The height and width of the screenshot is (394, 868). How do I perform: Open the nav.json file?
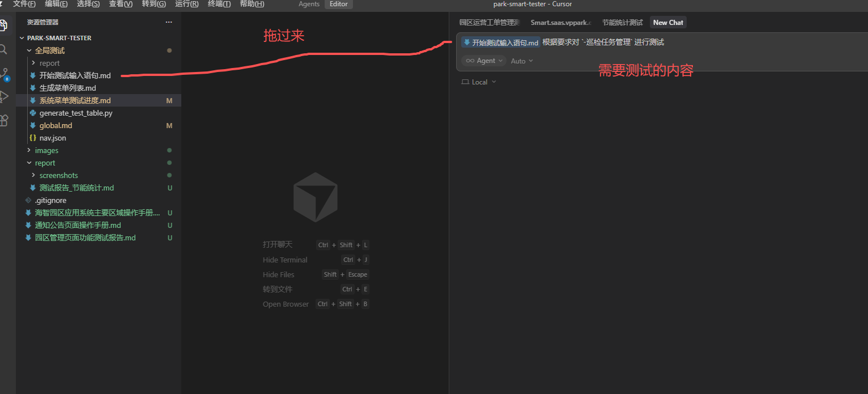53,138
